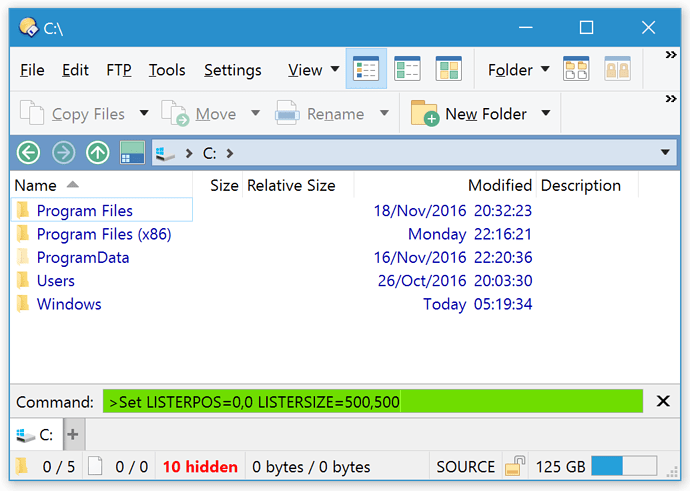Viewport: 690px width, 491px height.
Task: Open the View dropdown menu
Action: point(314,70)
